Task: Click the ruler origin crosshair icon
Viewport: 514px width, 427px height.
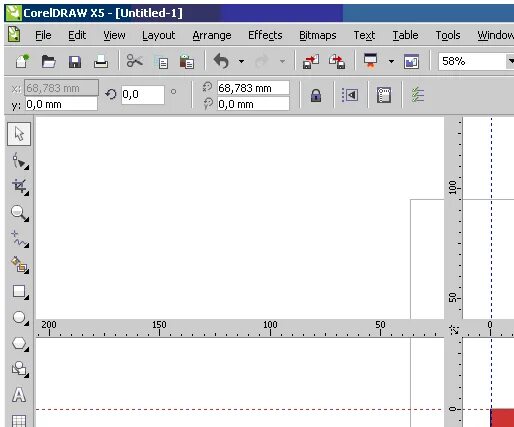Action: tap(454, 329)
